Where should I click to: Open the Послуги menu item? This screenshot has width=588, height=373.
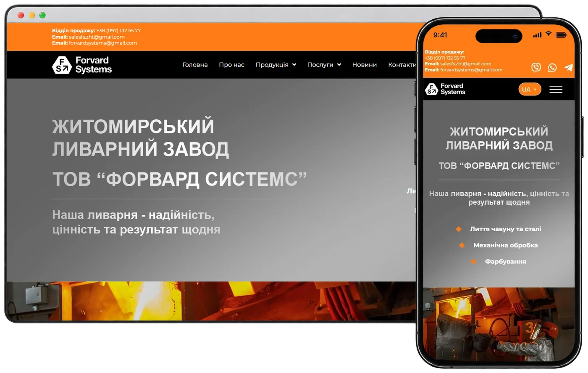click(320, 65)
